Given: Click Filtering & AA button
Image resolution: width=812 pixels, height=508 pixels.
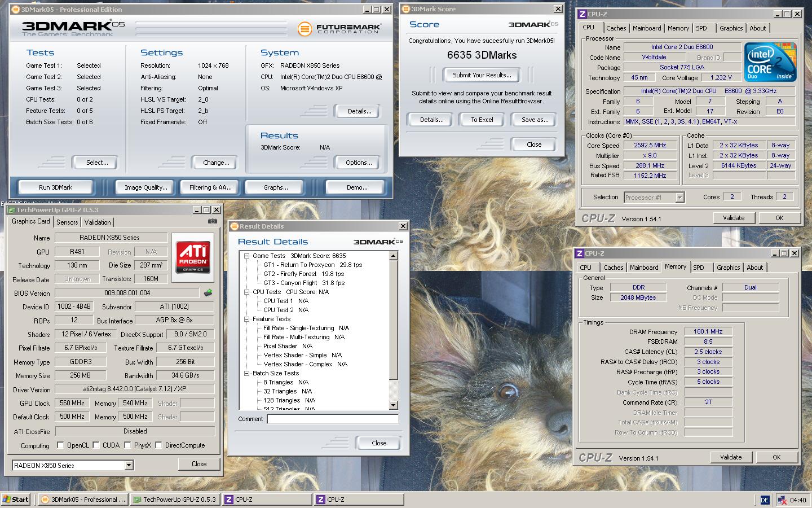Looking at the screenshot, I should click(210, 187).
